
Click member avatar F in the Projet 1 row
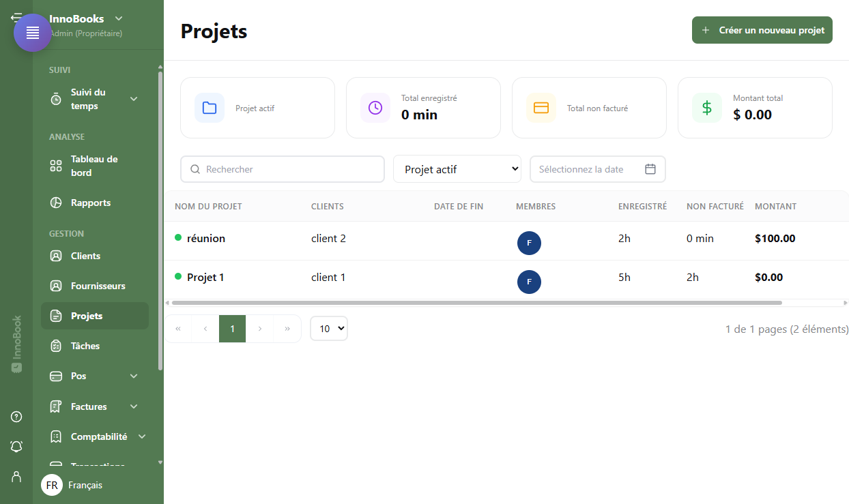tap(529, 282)
